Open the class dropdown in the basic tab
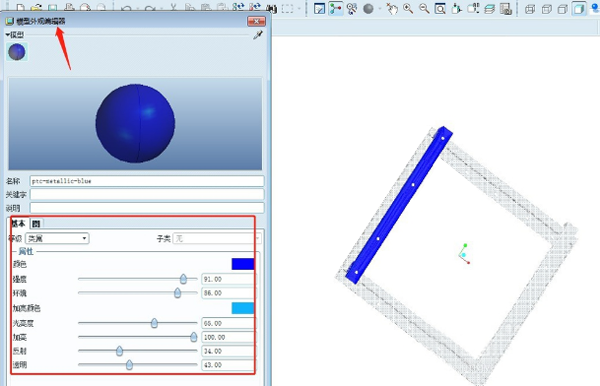Screen dimensions: 600x386 click(x=57, y=238)
